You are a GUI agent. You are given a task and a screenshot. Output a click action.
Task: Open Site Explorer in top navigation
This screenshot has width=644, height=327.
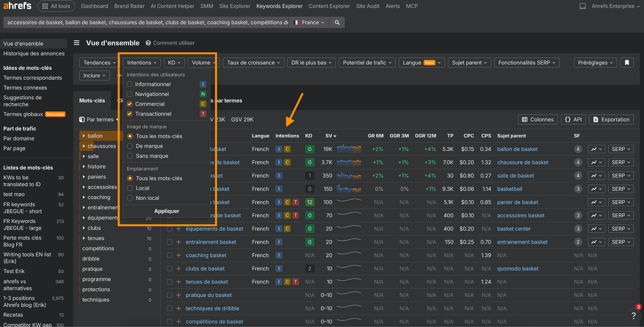(x=235, y=6)
